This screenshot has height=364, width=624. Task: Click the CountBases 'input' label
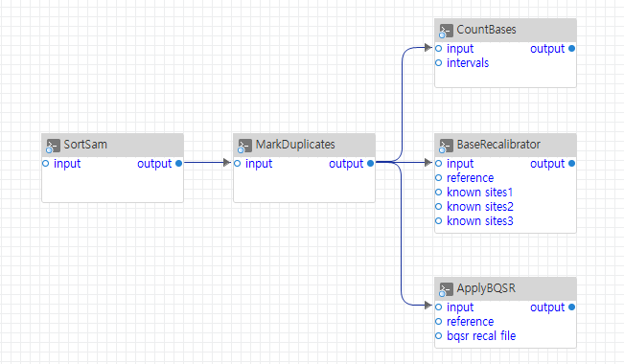tap(460, 49)
